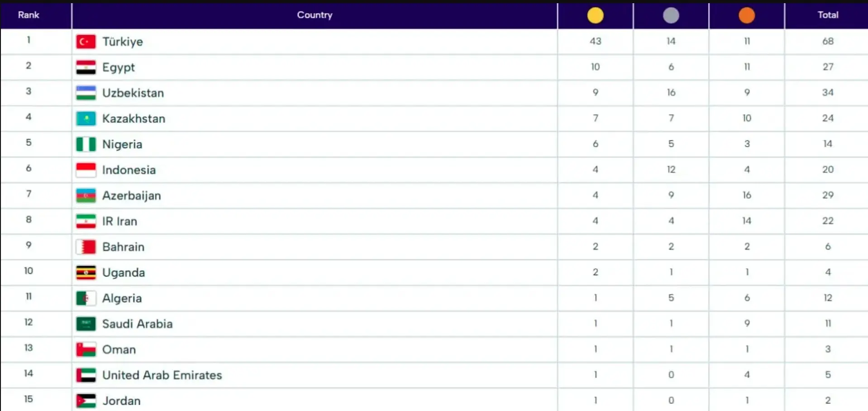This screenshot has width=868, height=411.
Task: Click the gold medal column icon
Action: [x=595, y=15]
